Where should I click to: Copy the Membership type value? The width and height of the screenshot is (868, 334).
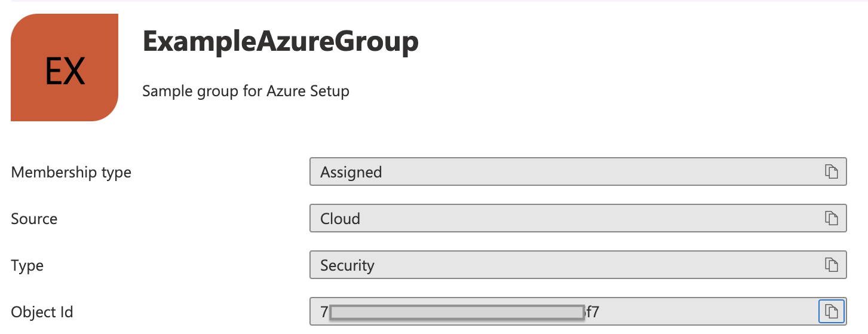click(x=832, y=171)
